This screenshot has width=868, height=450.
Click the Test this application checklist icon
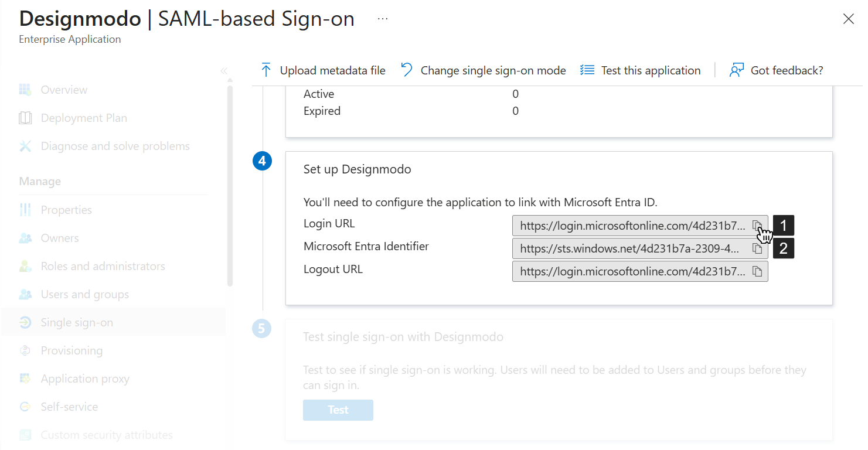587,70
